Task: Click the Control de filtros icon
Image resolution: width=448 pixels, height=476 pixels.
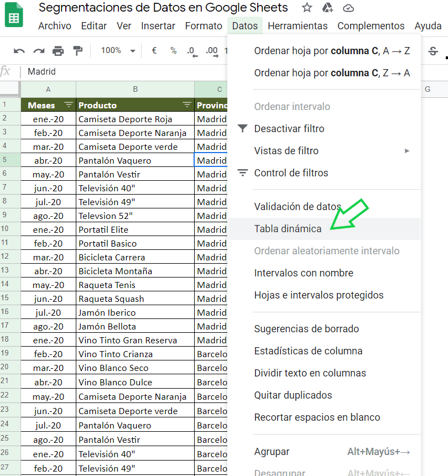Action: 242,172
